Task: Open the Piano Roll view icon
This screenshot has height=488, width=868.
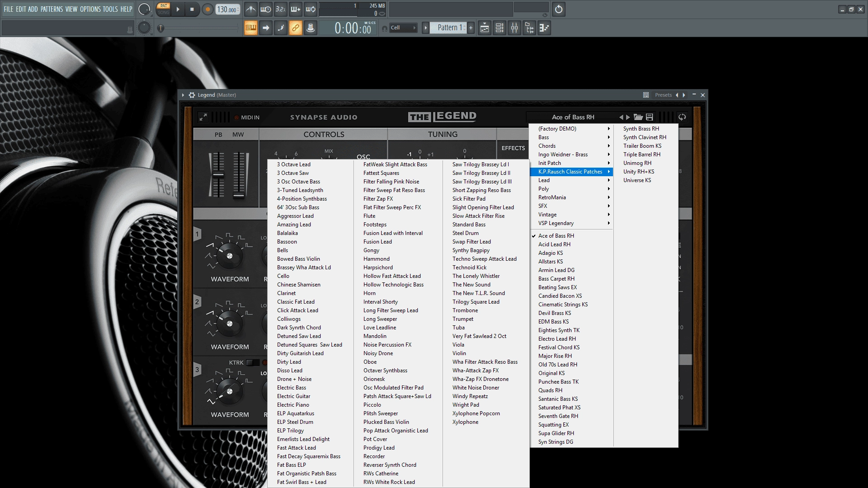Action: 544,28
